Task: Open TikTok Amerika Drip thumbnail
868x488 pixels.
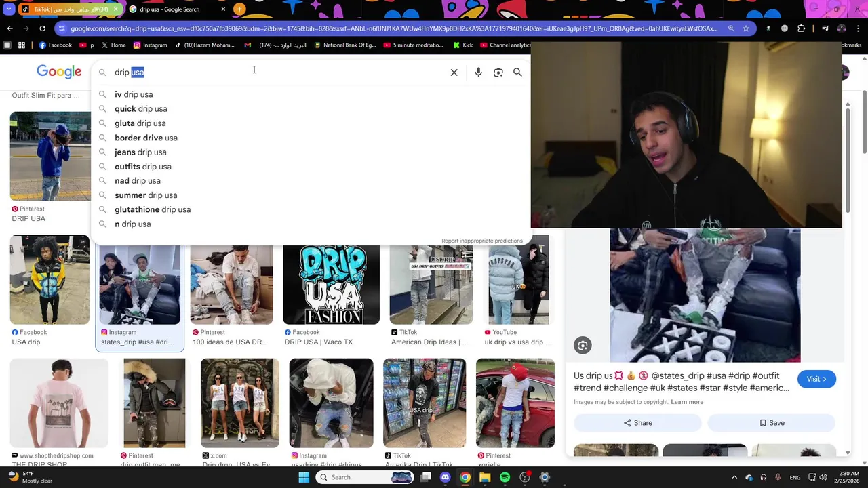Action: click(x=425, y=403)
